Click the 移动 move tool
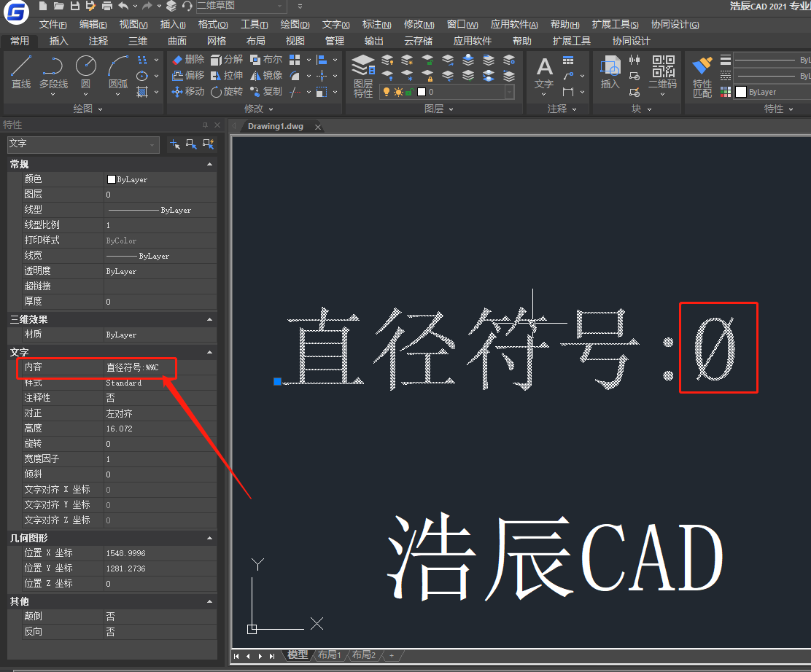This screenshot has width=811, height=672. click(x=188, y=92)
